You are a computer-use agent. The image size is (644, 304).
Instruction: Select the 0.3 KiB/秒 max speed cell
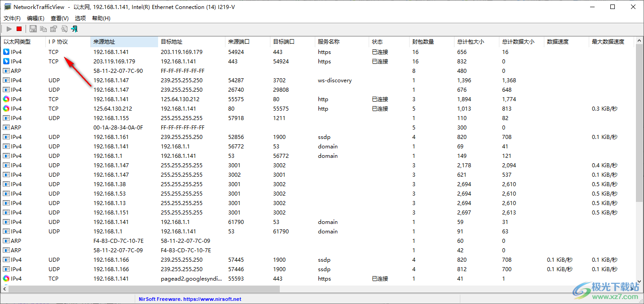click(604, 108)
